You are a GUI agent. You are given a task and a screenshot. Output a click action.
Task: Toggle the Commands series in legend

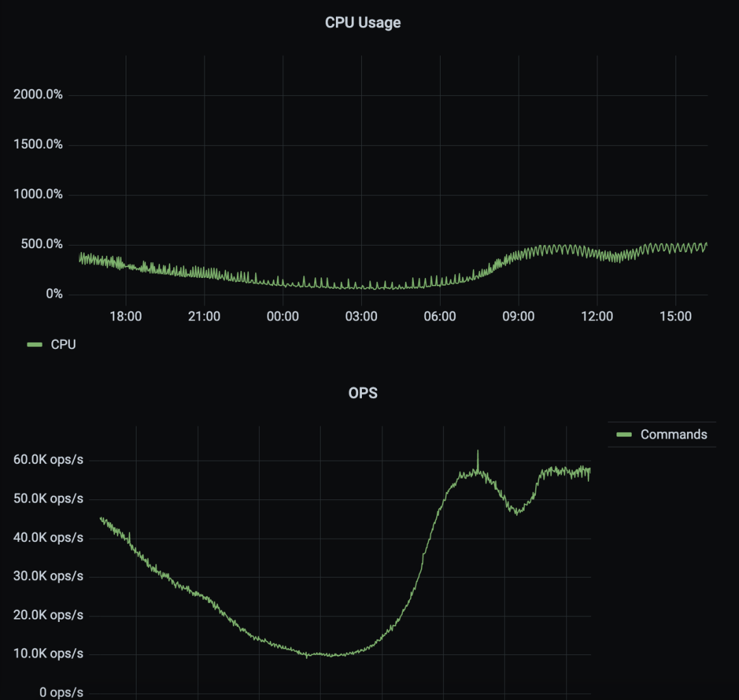point(673,434)
